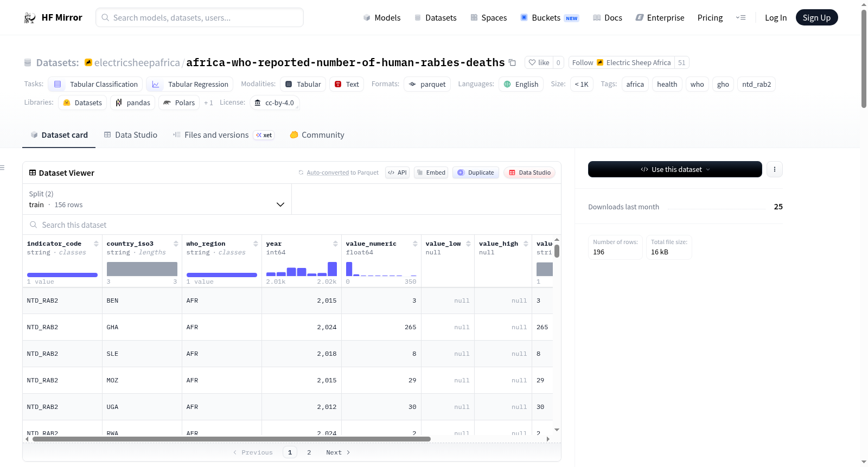Focus the Search this dataset field
This screenshot has width=868, height=467.
(x=292, y=225)
